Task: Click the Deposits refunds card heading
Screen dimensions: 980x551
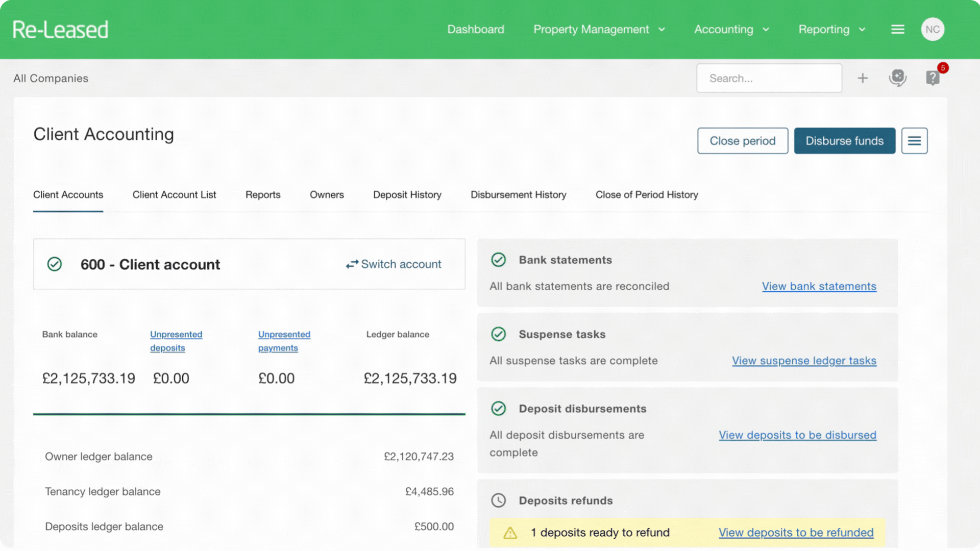Action: point(566,500)
